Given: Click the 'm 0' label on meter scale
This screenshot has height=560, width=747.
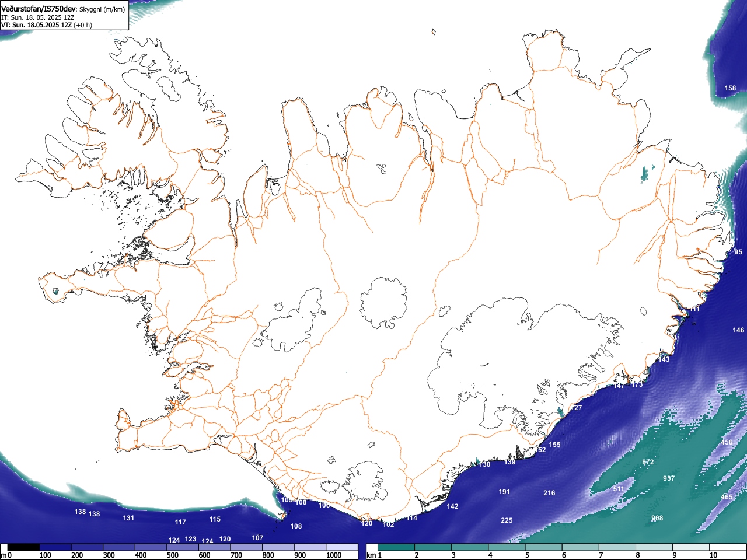Looking at the screenshot, I should pyautogui.click(x=6, y=555).
